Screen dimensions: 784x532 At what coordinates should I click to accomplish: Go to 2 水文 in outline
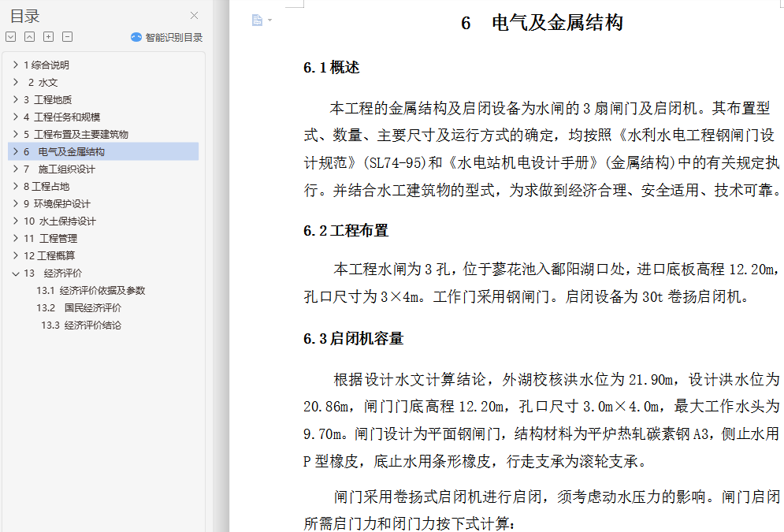coord(43,83)
